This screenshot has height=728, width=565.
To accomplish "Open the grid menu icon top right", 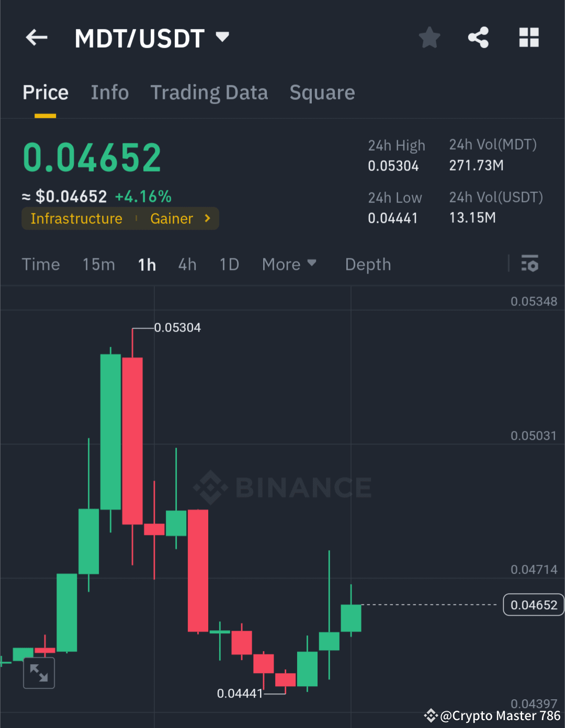I will coord(528,37).
